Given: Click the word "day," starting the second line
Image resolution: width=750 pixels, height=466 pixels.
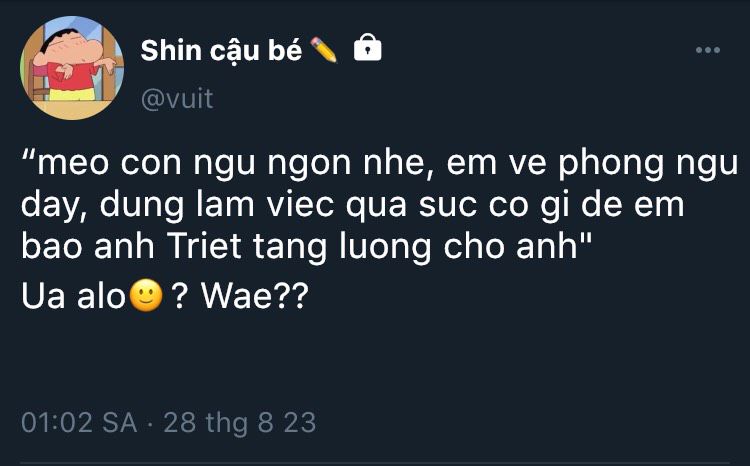Looking at the screenshot, I should 54,206.
